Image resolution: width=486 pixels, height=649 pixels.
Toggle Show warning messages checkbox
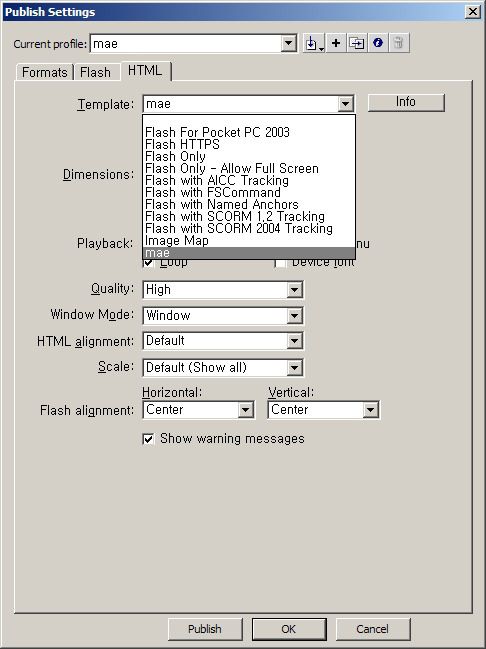[148, 439]
